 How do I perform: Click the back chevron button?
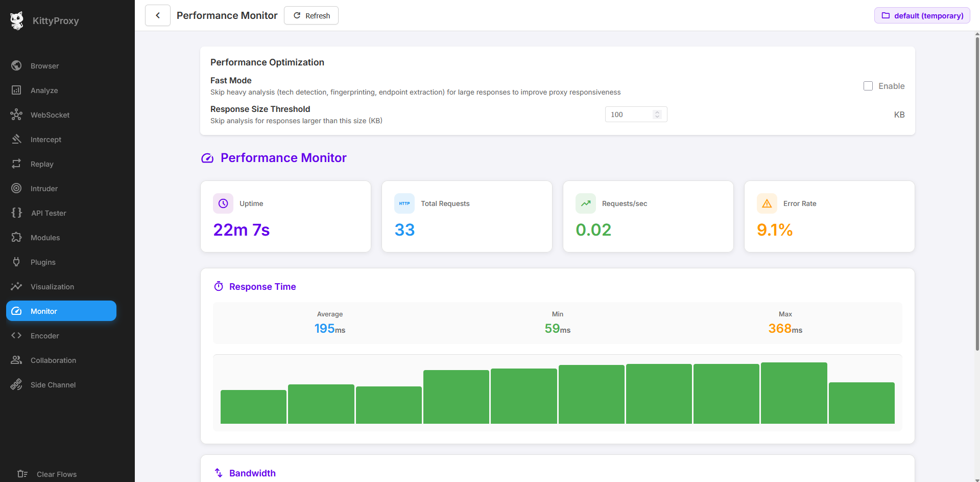[158, 15]
